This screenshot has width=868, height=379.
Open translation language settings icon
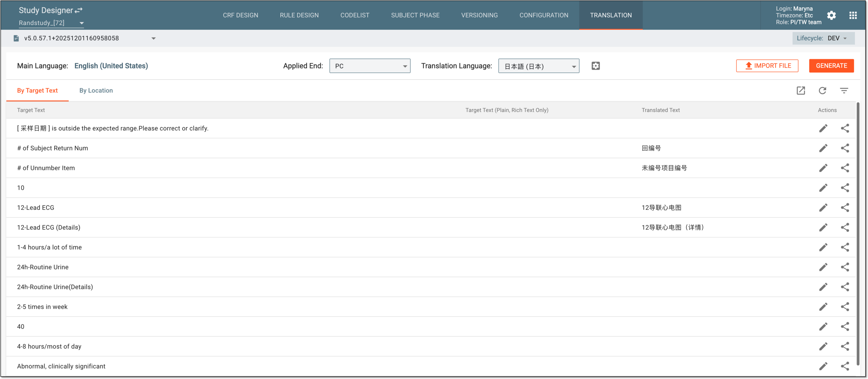tap(596, 66)
